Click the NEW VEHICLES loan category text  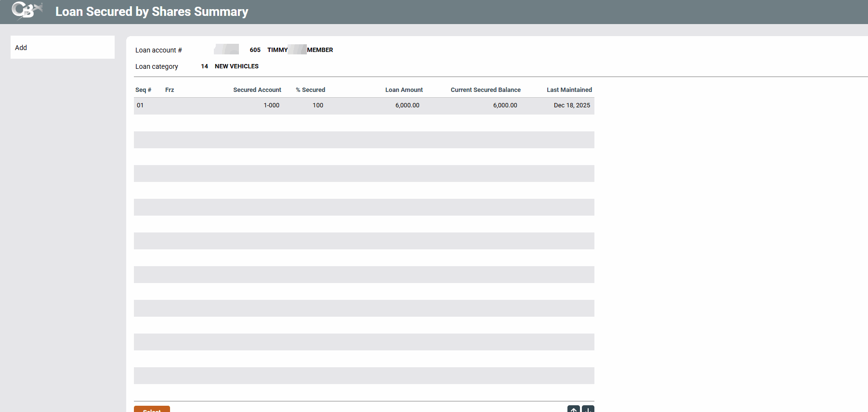[237, 66]
